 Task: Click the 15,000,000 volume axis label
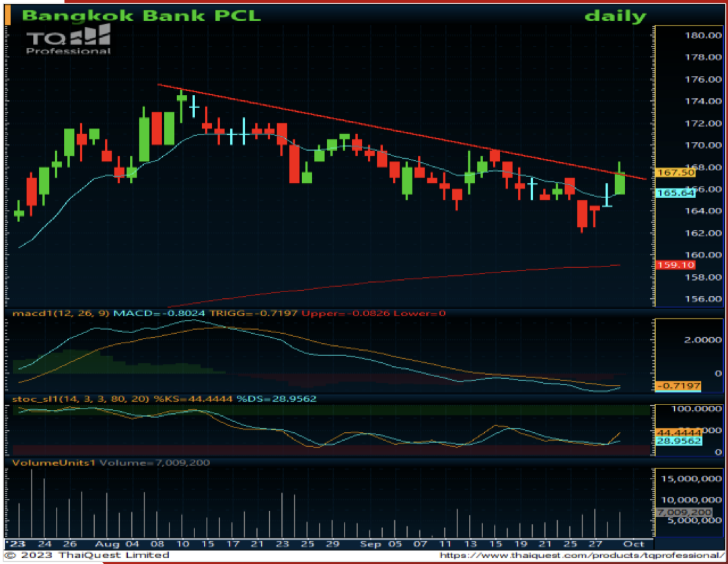pyautogui.click(x=691, y=479)
